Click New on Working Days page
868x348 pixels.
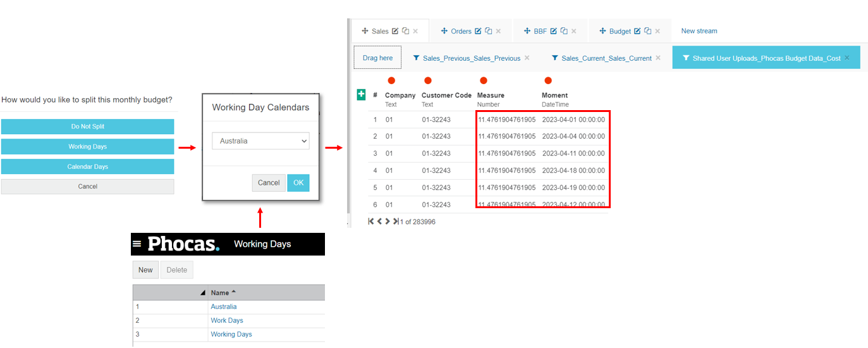click(145, 270)
